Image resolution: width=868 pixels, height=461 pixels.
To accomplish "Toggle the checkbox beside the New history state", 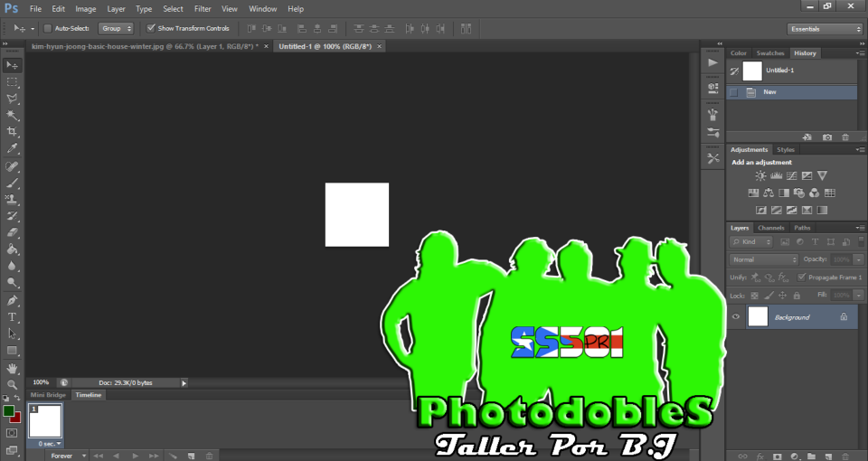I will (x=734, y=92).
